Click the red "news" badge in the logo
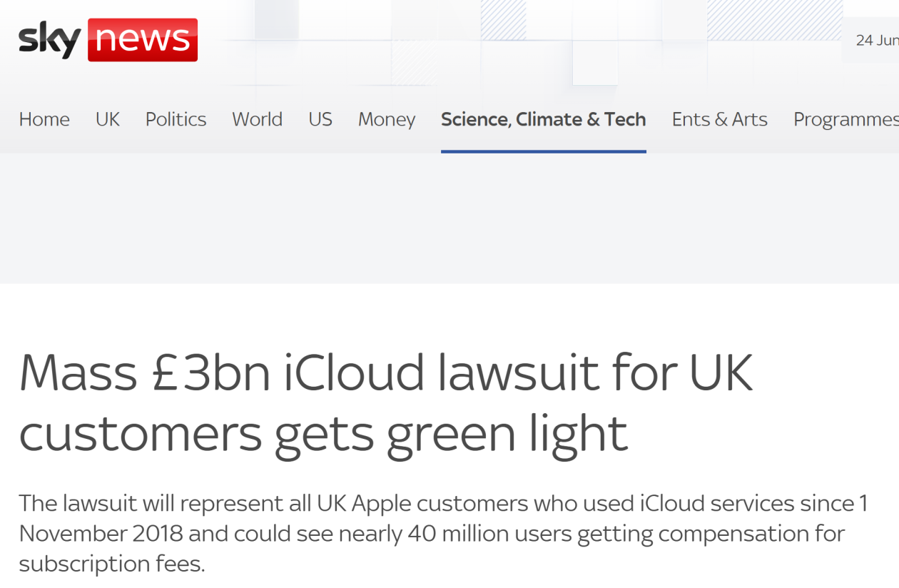The width and height of the screenshot is (899, 588). click(143, 40)
